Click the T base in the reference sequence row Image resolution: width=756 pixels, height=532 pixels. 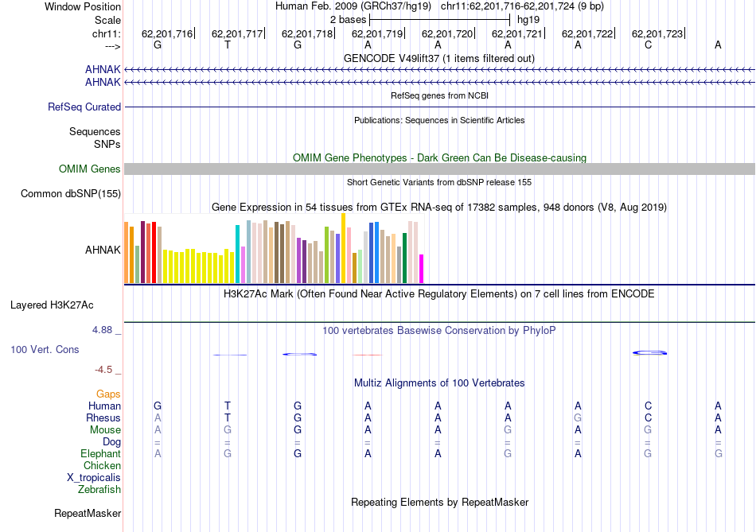tap(228, 45)
